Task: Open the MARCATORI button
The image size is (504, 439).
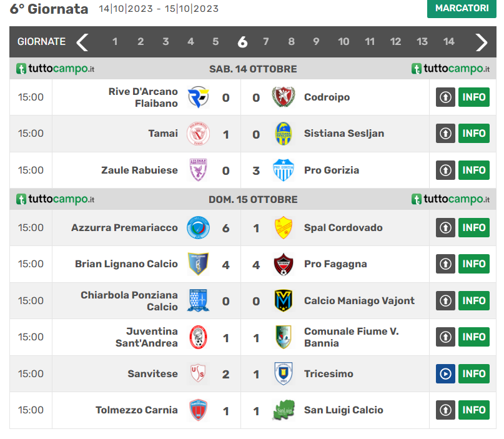Action: tap(462, 8)
